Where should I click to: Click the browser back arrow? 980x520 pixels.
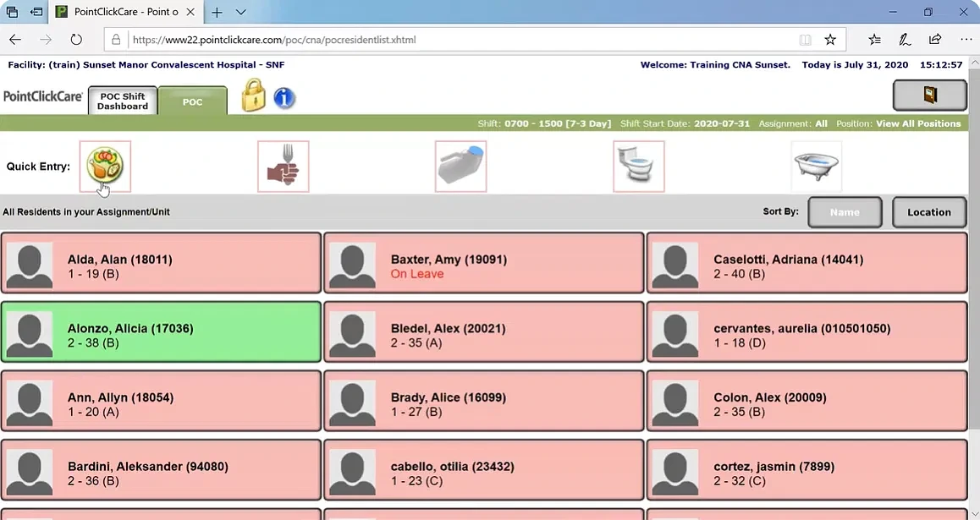coord(15,40)
